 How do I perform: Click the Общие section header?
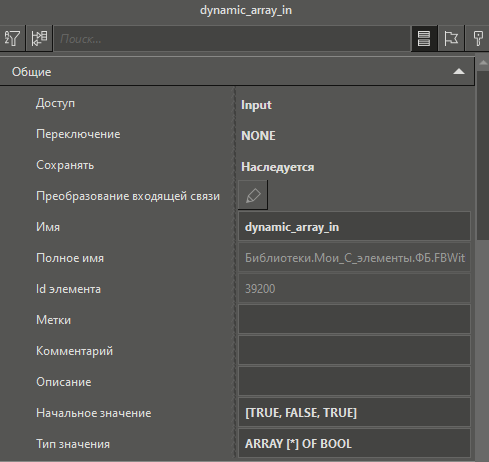point(237,72)
